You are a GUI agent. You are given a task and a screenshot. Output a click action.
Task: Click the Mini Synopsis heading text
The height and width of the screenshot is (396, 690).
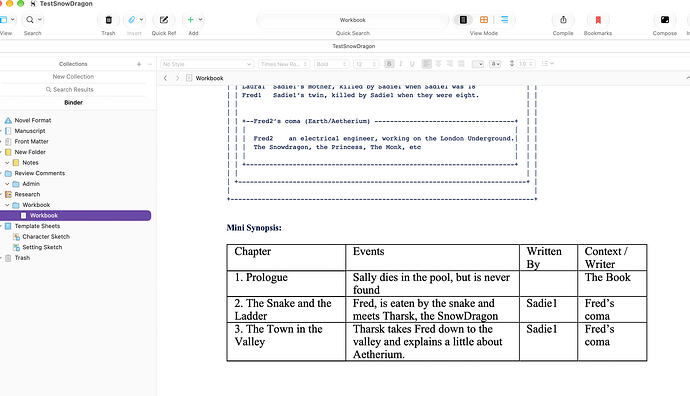click(254, 228)
